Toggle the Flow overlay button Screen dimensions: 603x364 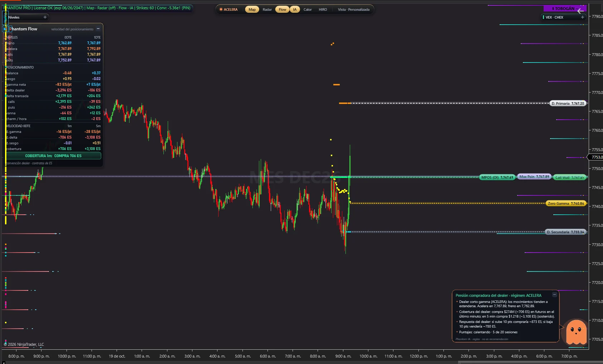point(282,10)
